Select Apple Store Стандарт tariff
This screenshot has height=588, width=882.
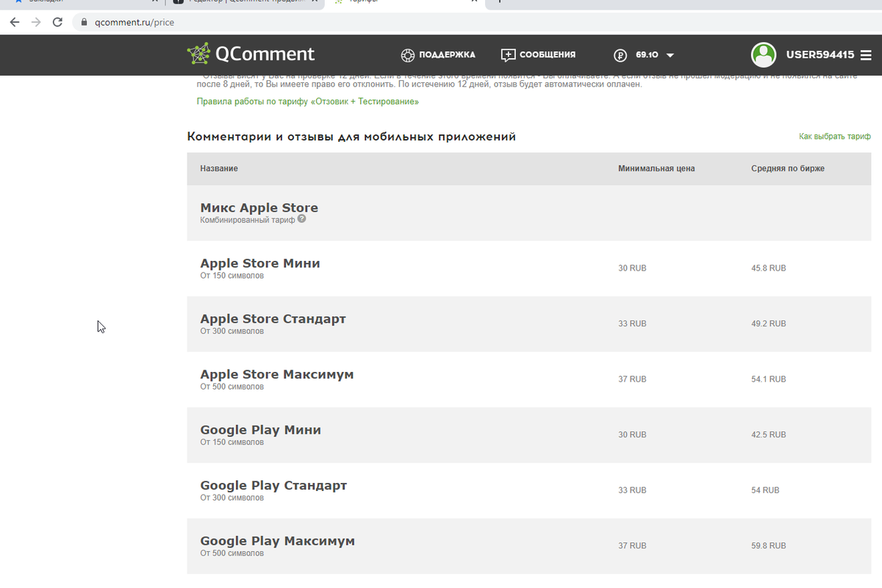click(273, 319)
